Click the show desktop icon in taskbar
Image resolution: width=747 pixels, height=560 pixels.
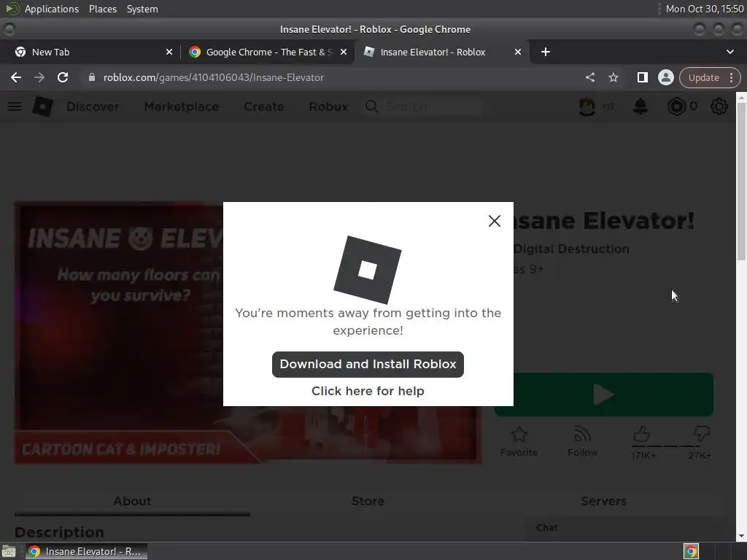tap(9, 551)
